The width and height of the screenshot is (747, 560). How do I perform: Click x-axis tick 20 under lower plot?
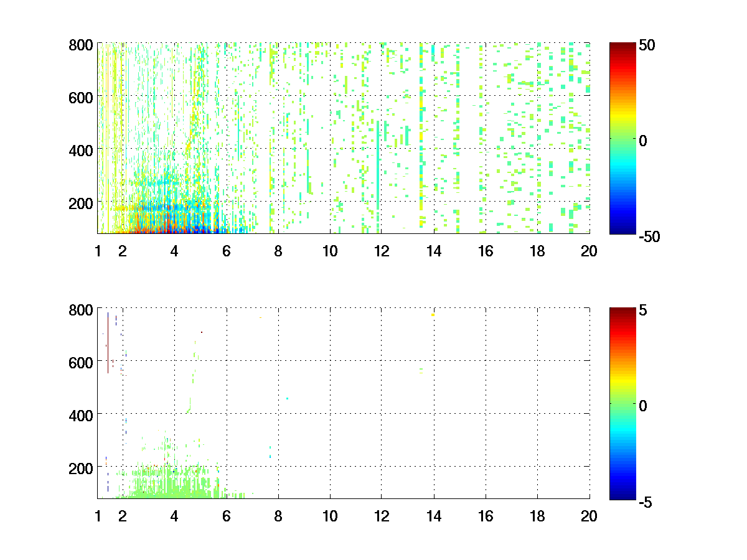coord(589,516)
